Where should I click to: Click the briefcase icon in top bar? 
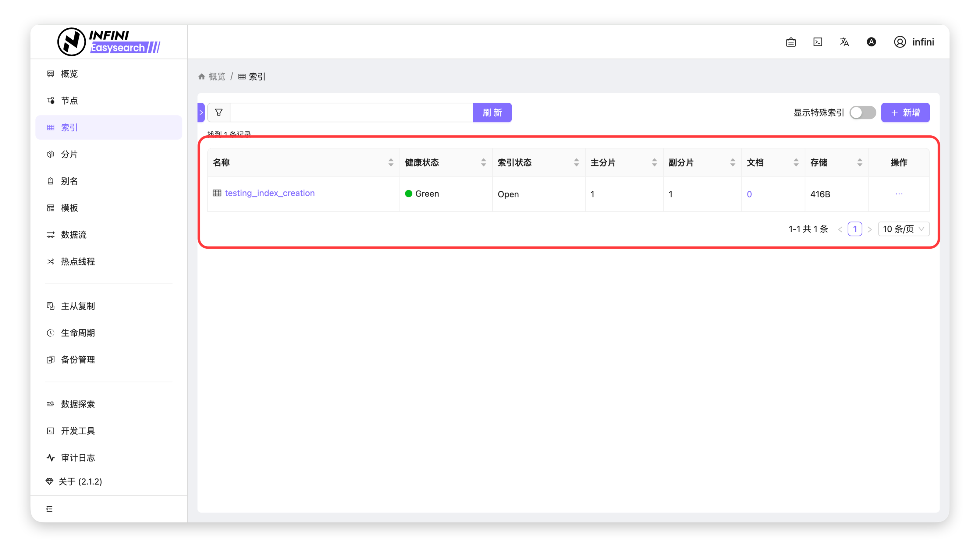(791, 42)
